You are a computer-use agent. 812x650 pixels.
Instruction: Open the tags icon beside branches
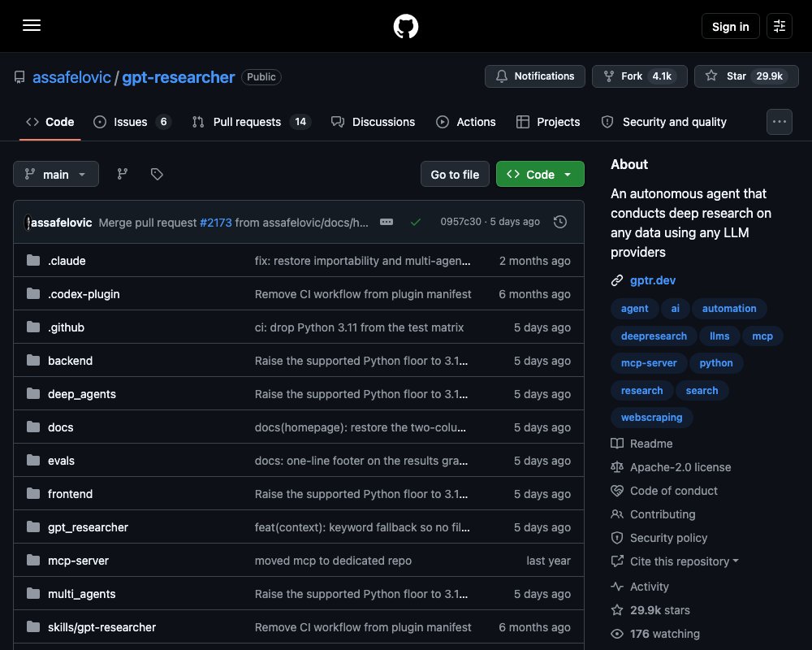pos(157,174)
